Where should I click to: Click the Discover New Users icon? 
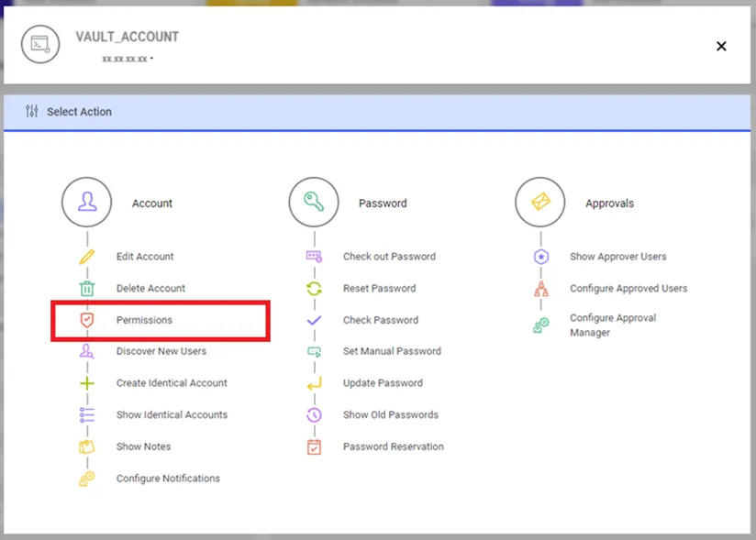point(87,351)
